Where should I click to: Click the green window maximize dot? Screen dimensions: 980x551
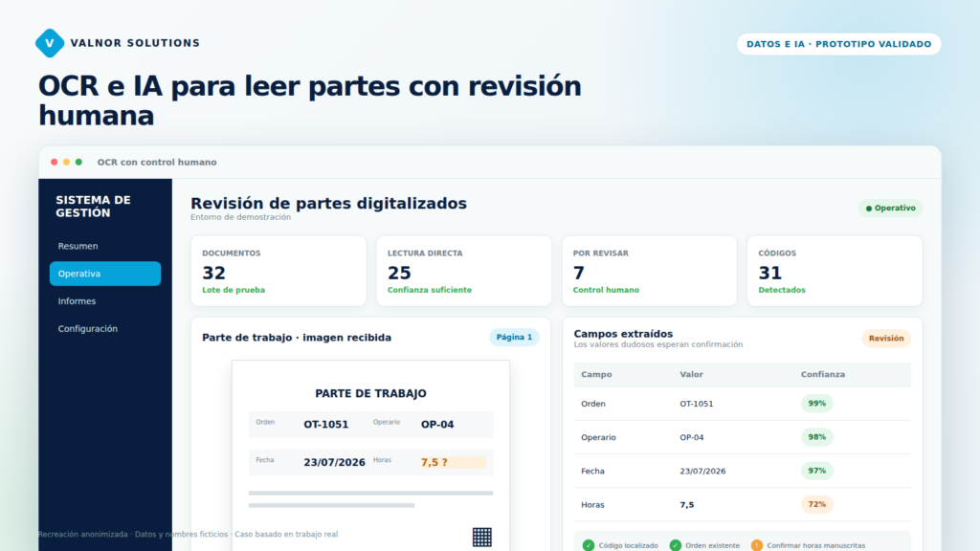click(x=78, y=162)
